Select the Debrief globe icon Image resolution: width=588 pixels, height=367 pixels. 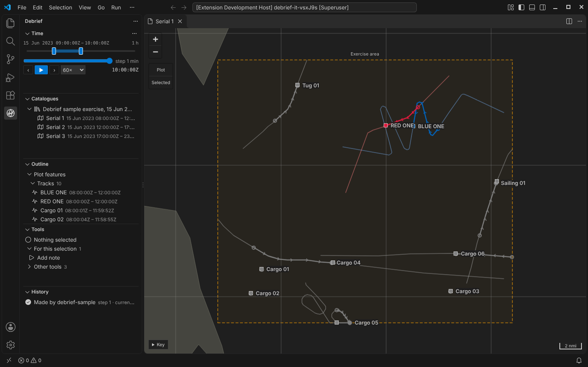11,113
